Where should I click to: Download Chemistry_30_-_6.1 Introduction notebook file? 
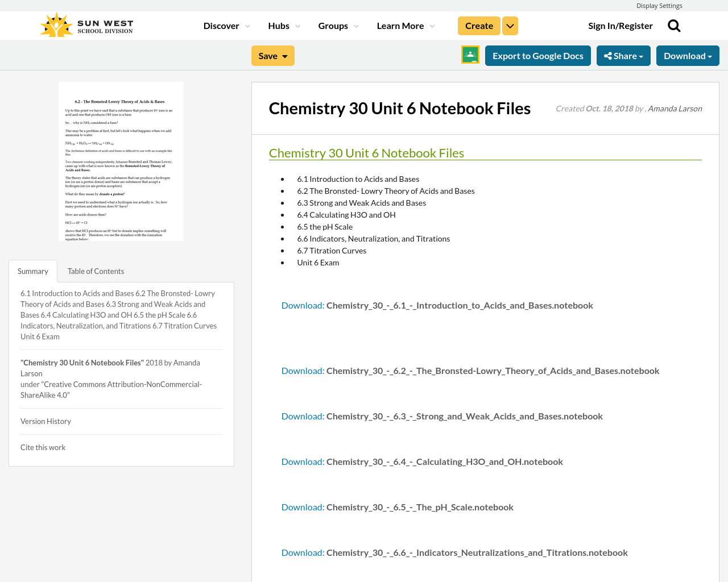pyautogui.click(x=302, y=305)
